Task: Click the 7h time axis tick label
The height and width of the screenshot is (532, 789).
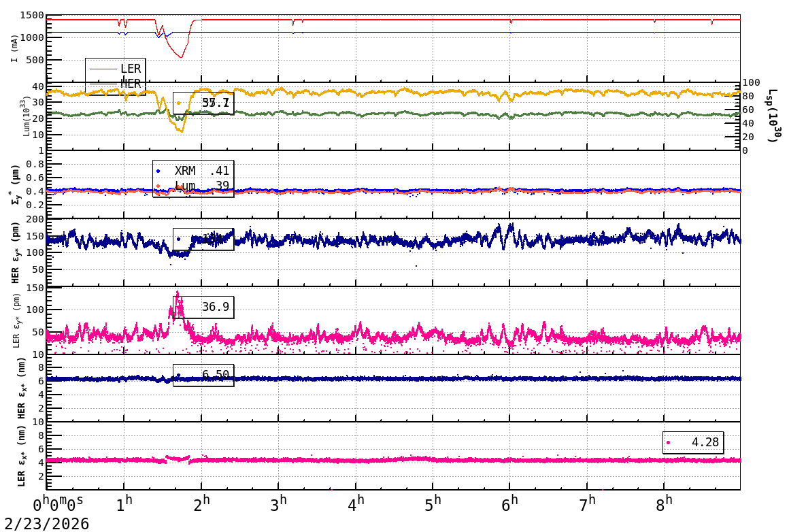Action: pos(587,503)
